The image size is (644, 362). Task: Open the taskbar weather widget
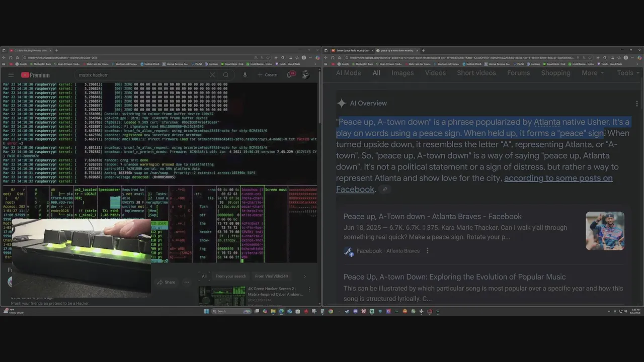tap(13, 311)
